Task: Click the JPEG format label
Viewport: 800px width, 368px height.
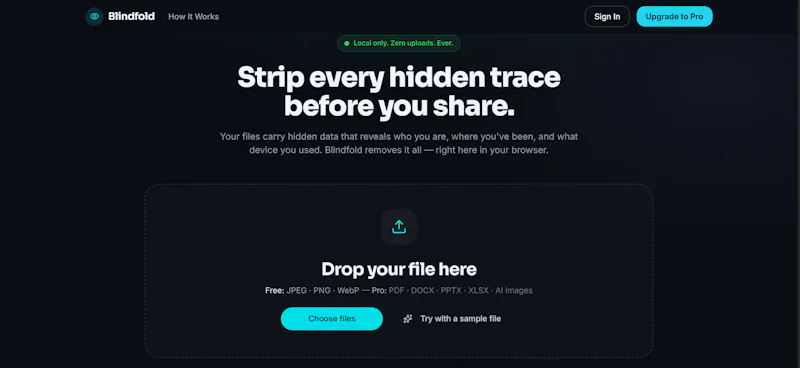Action: 296,290
